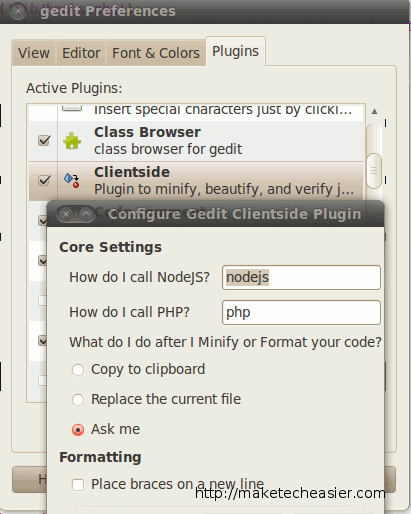
Task: Disable the Clientside plugin checkbox
Action: pos(44,180)
